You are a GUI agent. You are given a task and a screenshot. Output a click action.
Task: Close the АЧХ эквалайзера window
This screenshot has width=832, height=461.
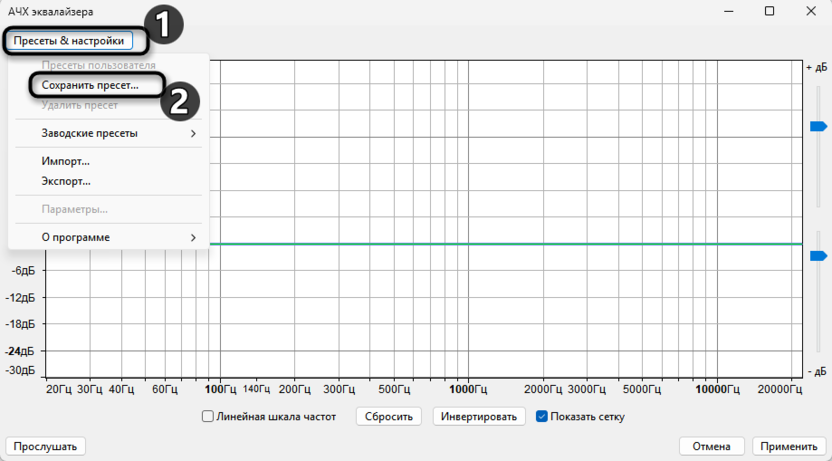811,11
